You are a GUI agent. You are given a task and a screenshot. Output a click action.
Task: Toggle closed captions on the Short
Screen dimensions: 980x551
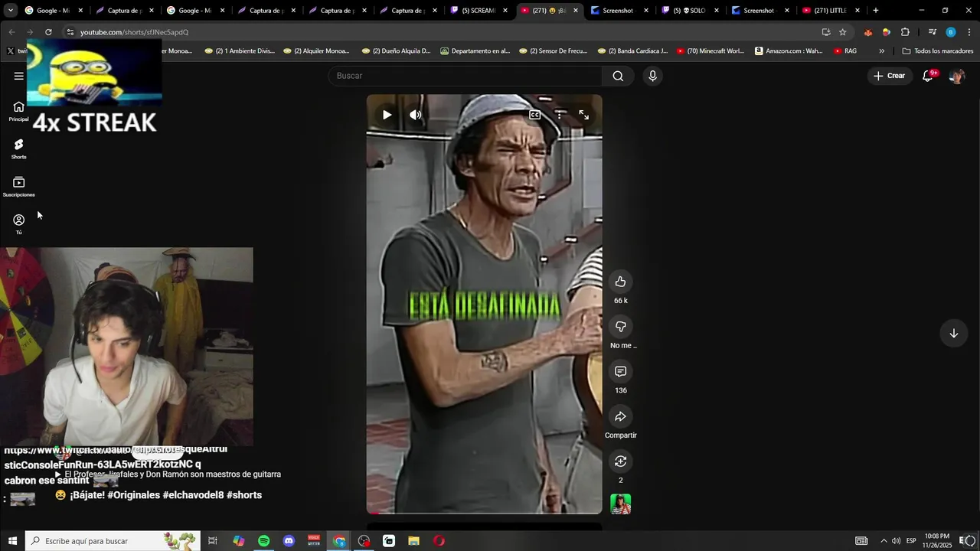point(535,115)
